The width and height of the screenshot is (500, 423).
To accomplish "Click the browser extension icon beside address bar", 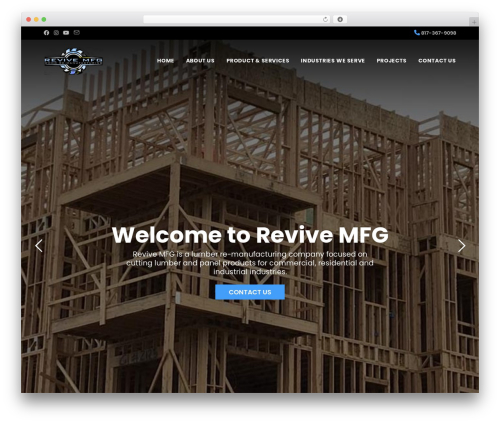I will pyautogui.click(x=340, y=19).
